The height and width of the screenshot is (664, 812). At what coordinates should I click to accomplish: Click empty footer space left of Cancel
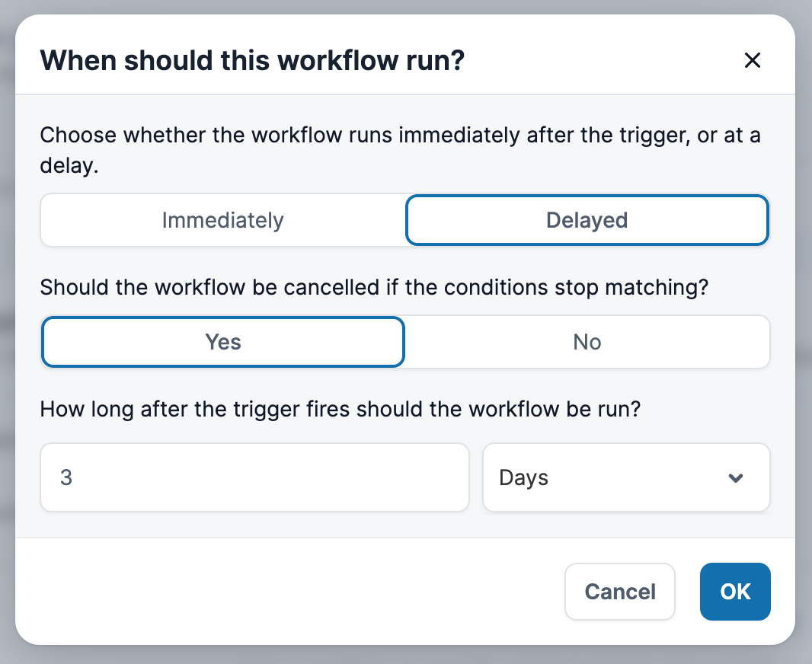(x=290, y=592)
